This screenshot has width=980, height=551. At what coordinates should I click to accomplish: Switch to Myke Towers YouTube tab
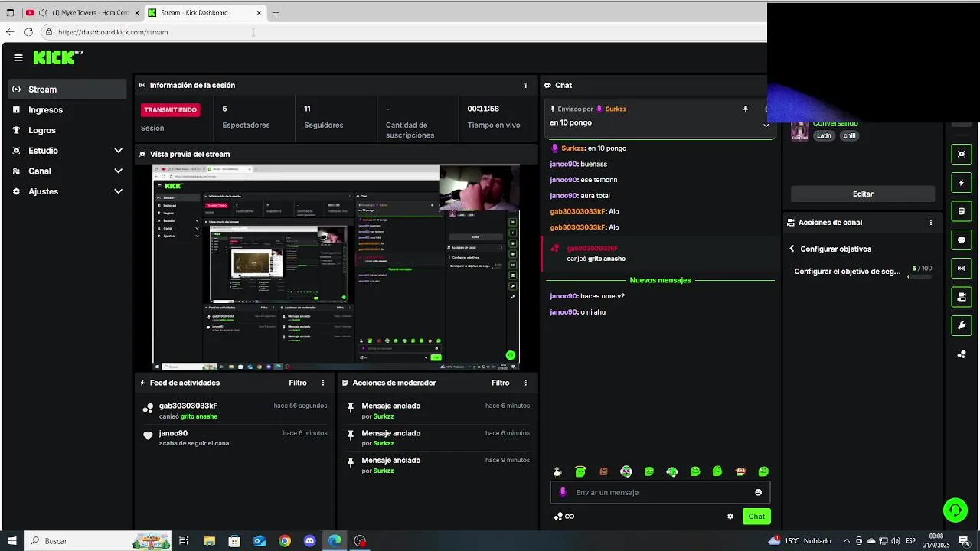click(x=82, y=13)
